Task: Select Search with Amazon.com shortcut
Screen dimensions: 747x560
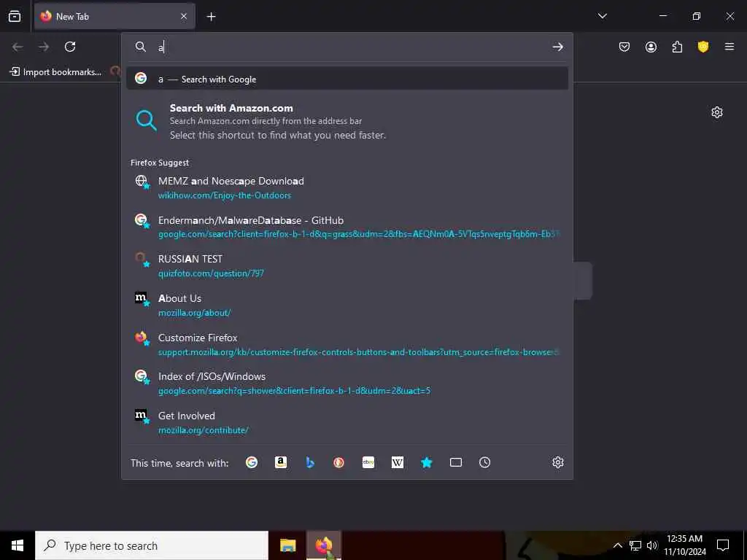Action: [x=347, y=121]
